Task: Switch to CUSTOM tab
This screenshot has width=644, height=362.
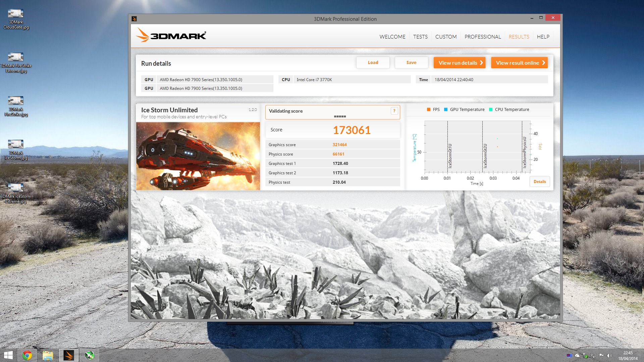Action: (x=446, y=37)
